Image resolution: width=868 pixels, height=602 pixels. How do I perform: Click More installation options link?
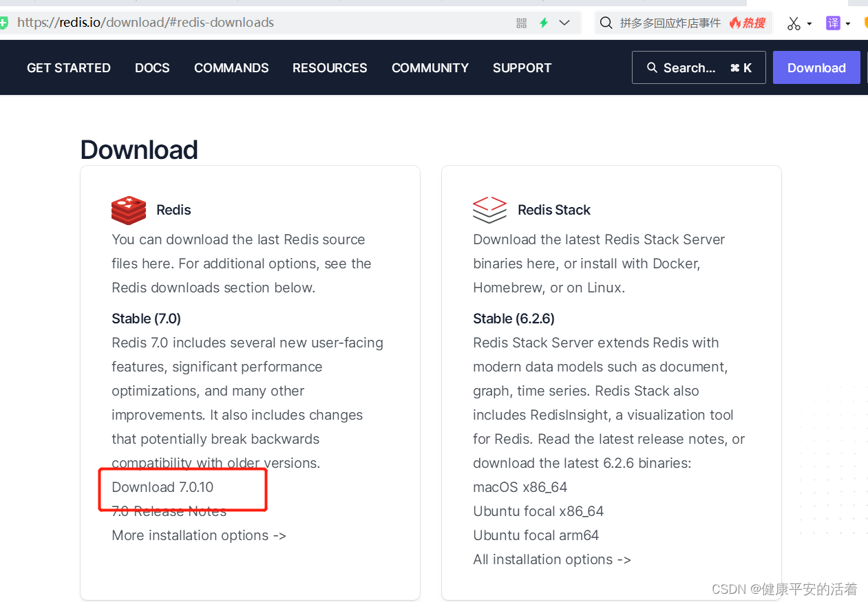tap(198, 535)
